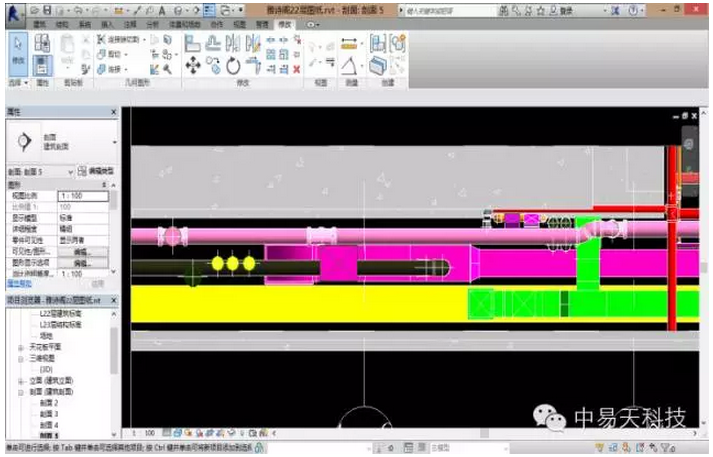Click the 编辑类型 button
Screen dimensions: 713x457
[97, 171]
